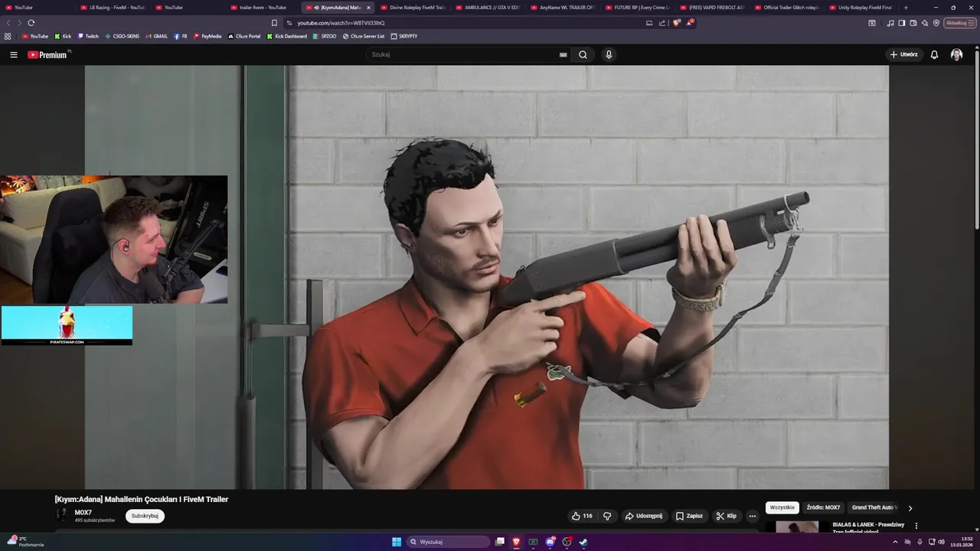Subscribe with the Subskrybuj button
The image size is (980, 551).
(x=145, y=516)
